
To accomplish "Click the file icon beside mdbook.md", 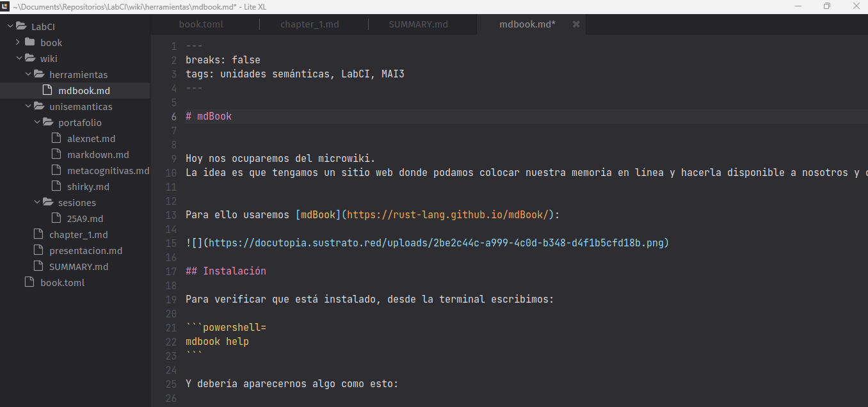I will 47,90.
